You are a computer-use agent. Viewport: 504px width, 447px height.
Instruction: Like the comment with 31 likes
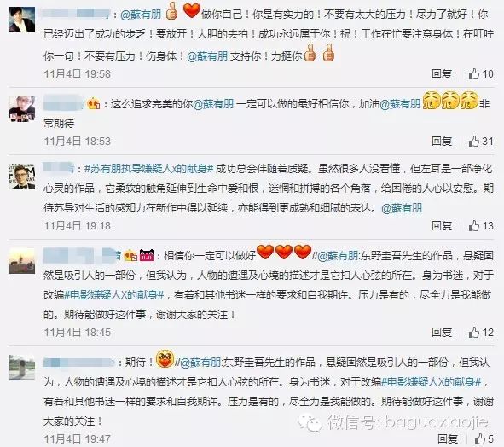pos(480,141)
